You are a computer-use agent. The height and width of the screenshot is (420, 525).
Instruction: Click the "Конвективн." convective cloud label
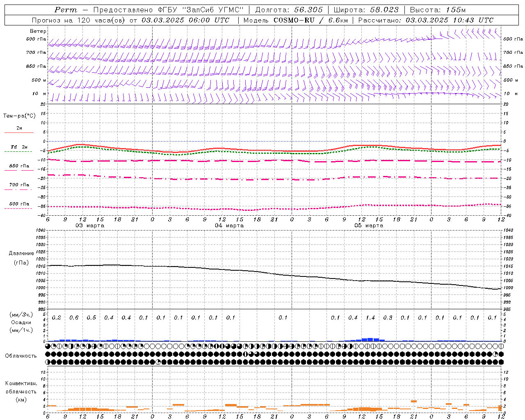click(x=21, y=383)
